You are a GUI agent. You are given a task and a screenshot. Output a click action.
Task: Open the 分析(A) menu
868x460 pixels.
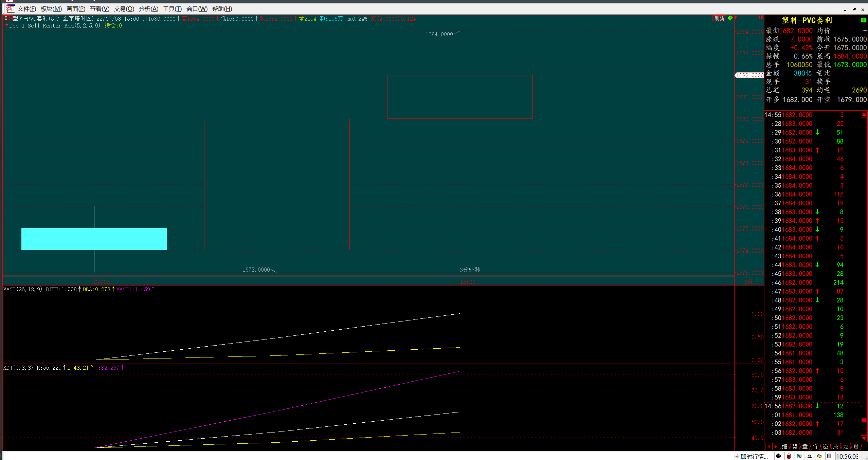click(148, 9)
